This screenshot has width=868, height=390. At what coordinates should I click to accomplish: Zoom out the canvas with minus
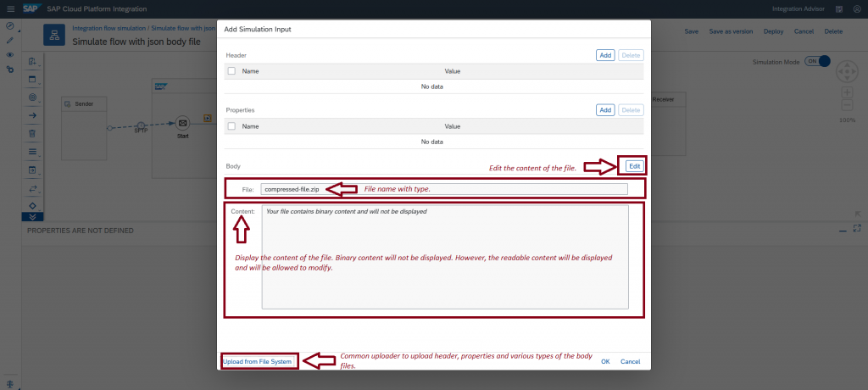[x=847, y=105]
